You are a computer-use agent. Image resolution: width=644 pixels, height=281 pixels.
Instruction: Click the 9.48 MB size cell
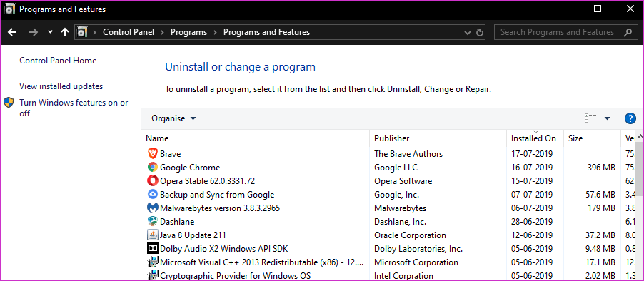(600, 249)
